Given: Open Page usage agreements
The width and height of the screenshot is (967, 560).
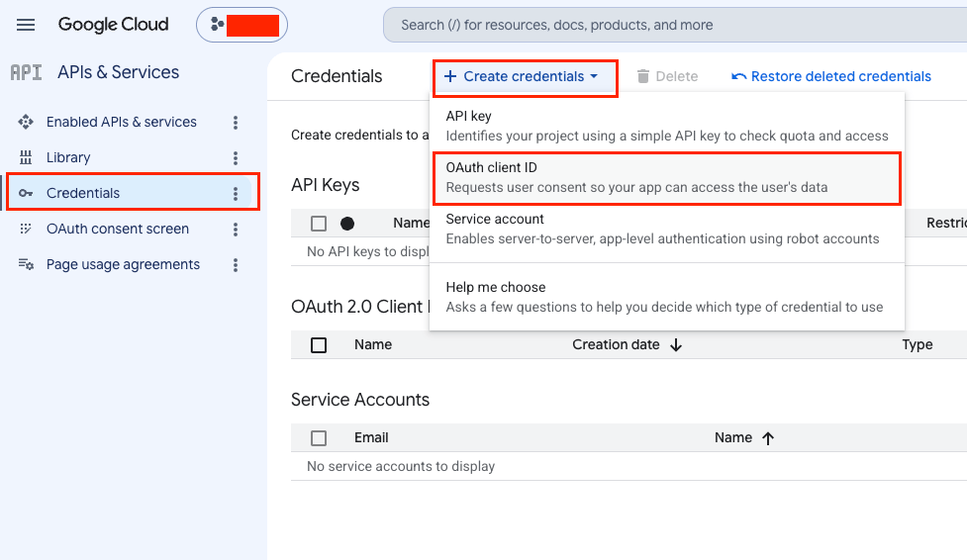Looking at the screenshot, I should [x=124, y=264].
